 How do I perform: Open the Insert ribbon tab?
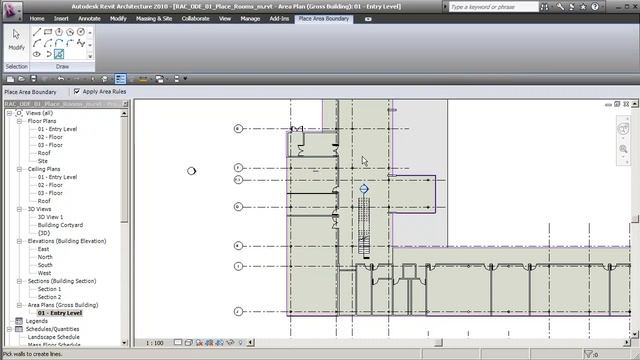tap(61, 19)
